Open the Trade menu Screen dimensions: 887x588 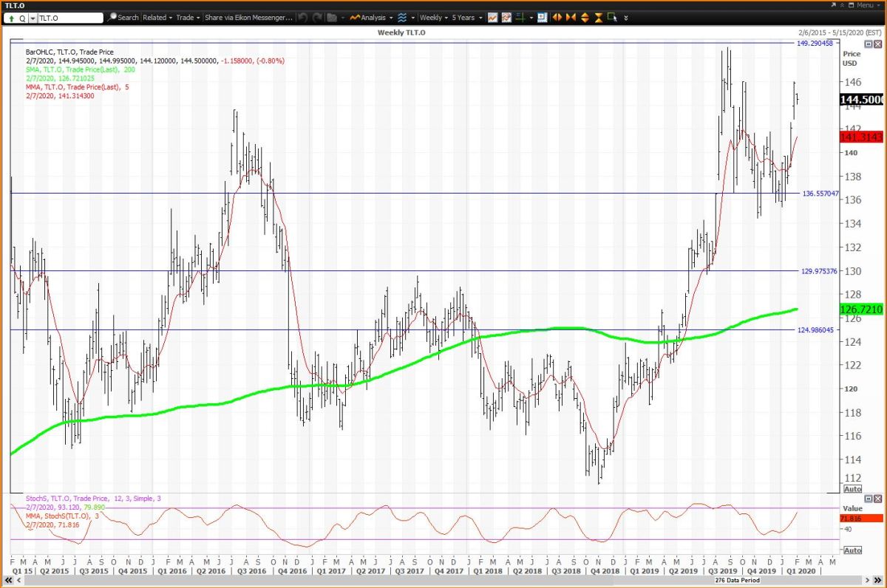(x=188, y=17)
